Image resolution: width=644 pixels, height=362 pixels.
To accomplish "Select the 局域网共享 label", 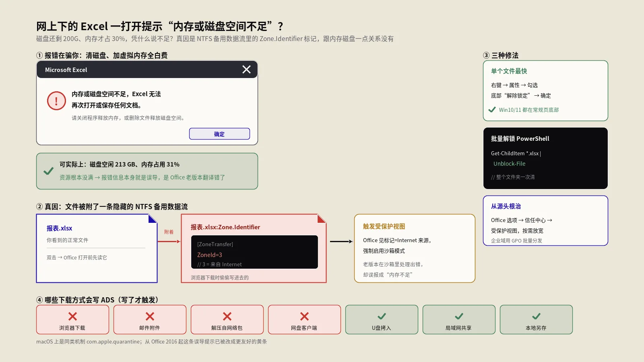I will click(459, 328).
